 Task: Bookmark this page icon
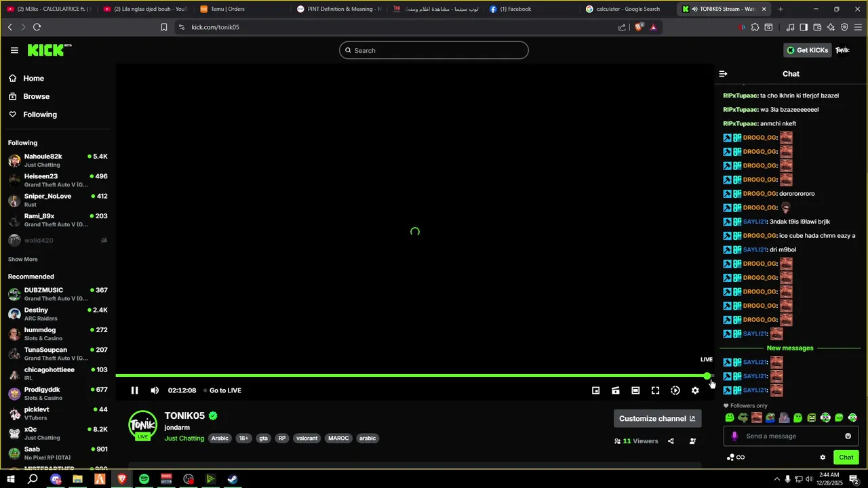[163, 27]
